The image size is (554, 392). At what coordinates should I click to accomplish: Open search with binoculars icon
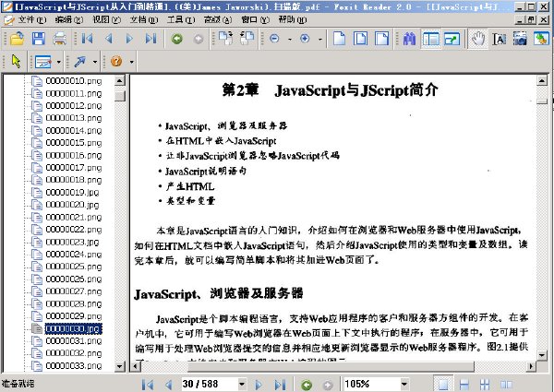(x=409, y=39)
